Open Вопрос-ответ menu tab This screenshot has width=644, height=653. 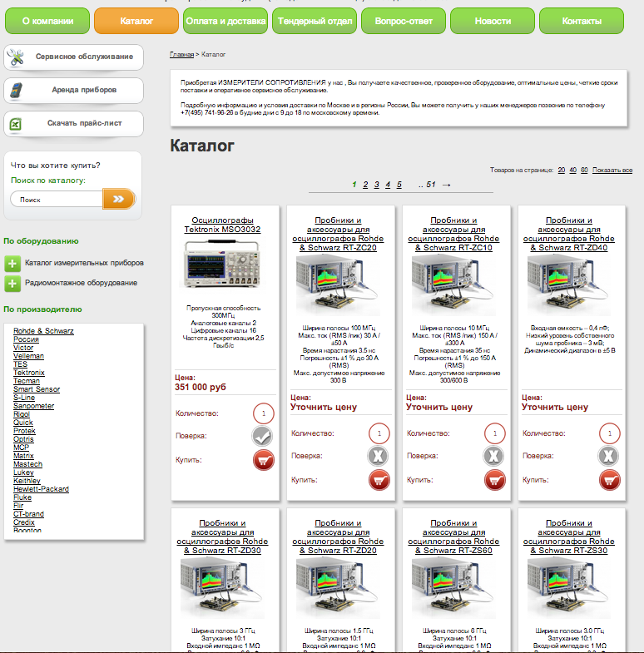(x=404, y=21)
